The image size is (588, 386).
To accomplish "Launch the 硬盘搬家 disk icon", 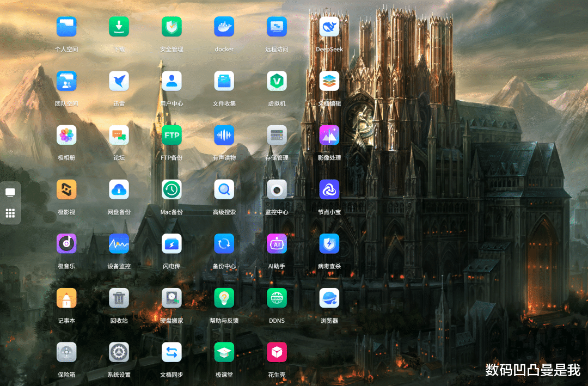I will point(171,298).
